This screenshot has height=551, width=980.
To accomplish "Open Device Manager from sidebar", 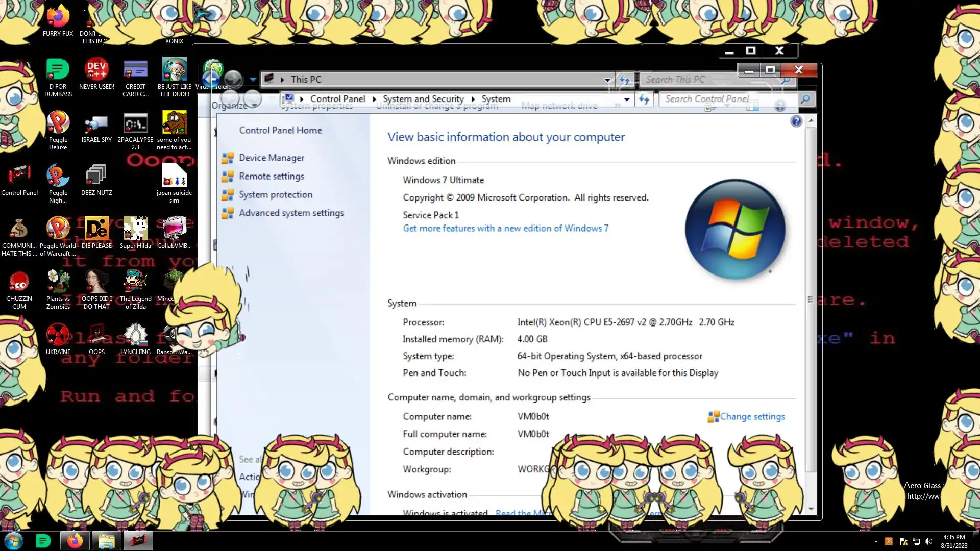I will [271, 158].
